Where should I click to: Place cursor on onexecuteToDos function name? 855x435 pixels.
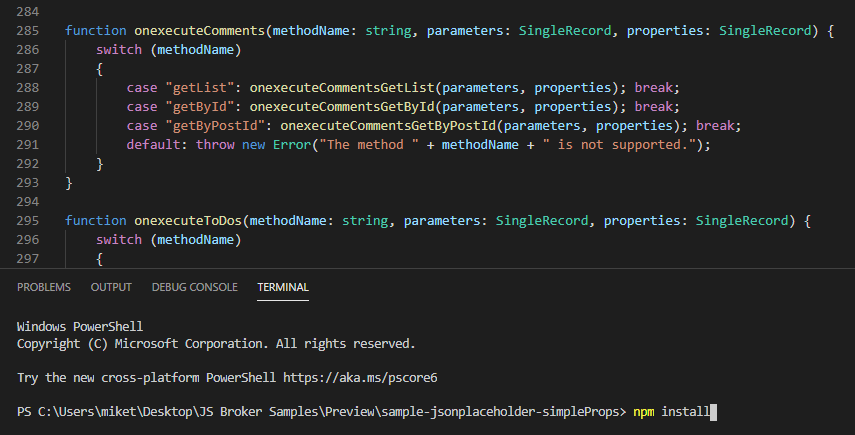tap(188, 221)
